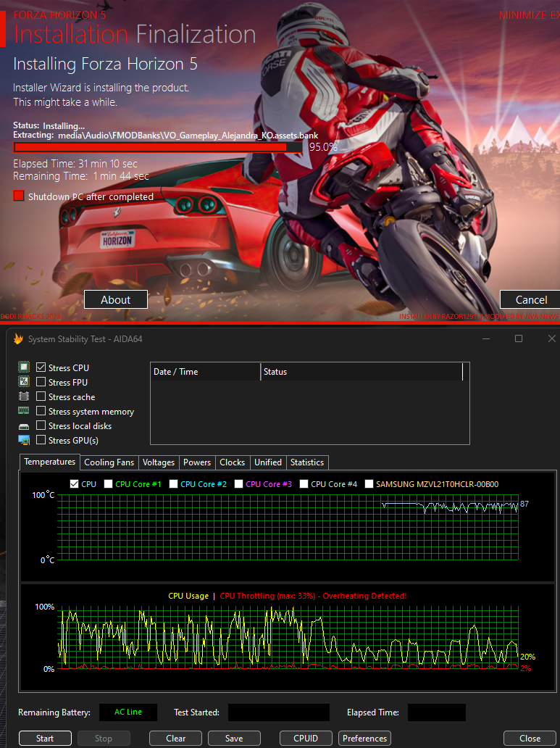Click the Test Started field
This screenshot has height=748, width=560.
pos(279,712)
